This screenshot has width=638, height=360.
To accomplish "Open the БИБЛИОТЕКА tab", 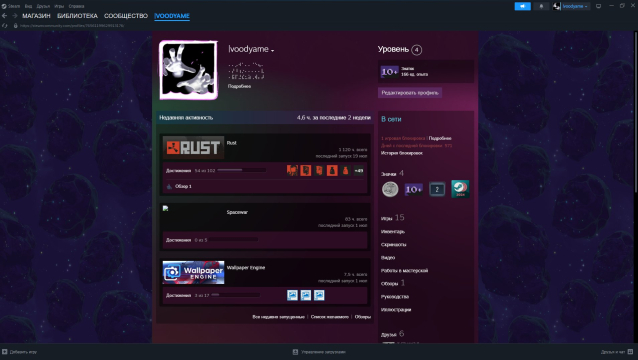I will [x=77, y=16].
